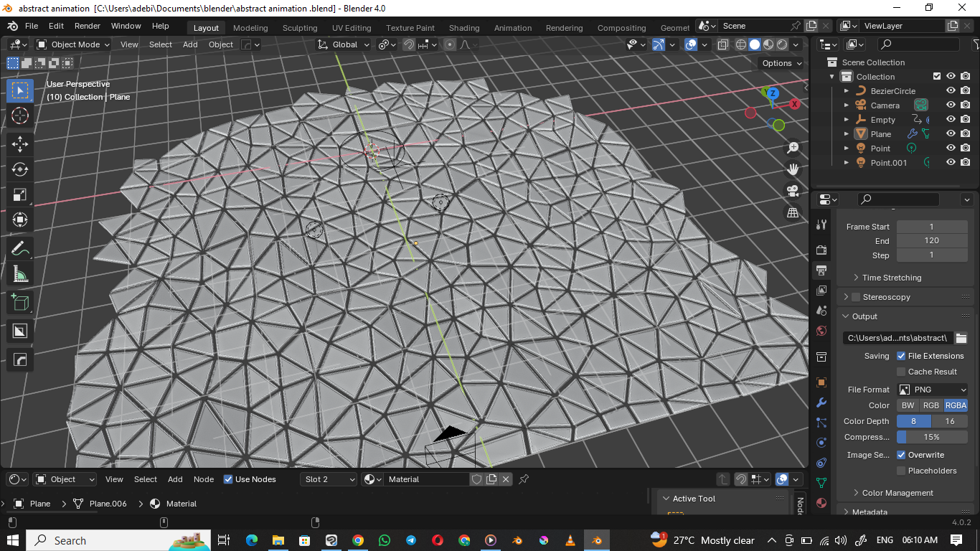Disable Camera in renders via camera icon
The height and width of the screenshot is (551, 980).
[966, 105]
